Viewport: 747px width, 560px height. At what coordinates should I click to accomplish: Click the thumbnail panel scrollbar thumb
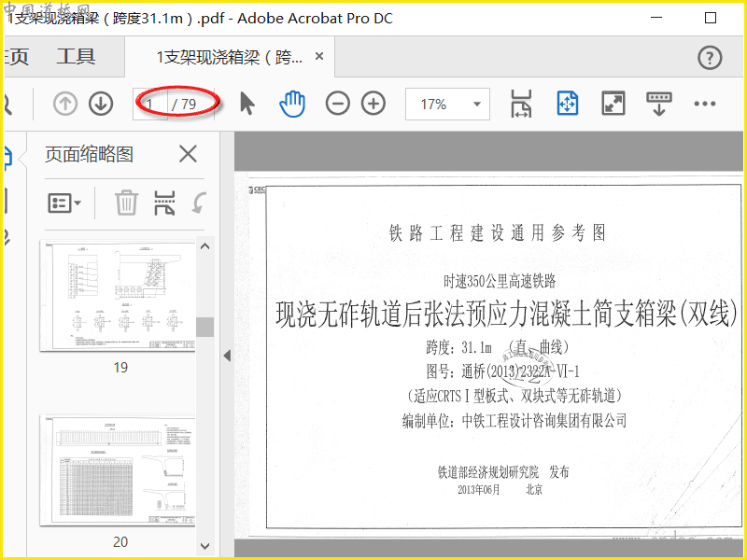(x=204, y=328)
